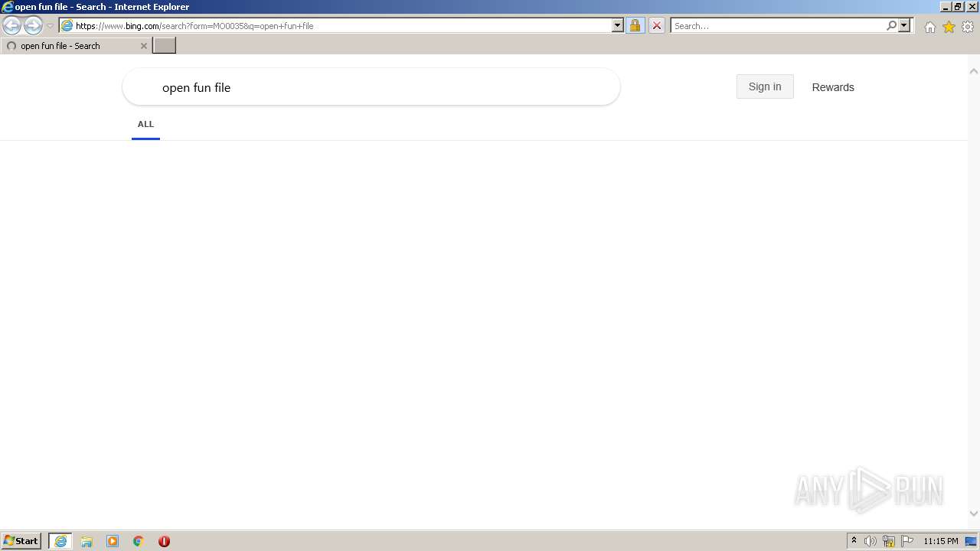Open the Action Center flag icon
The image size is (980, 551).
point(907,541)
